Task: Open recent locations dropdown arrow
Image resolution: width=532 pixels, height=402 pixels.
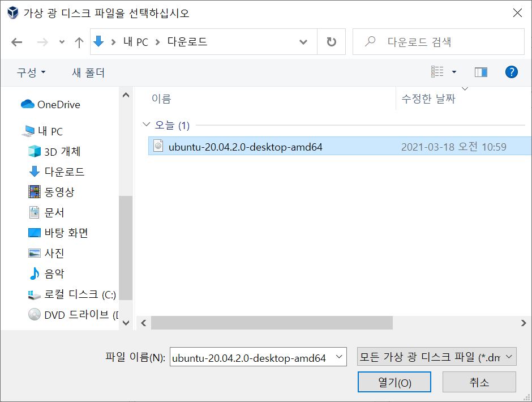Action: tap(62, 42)
